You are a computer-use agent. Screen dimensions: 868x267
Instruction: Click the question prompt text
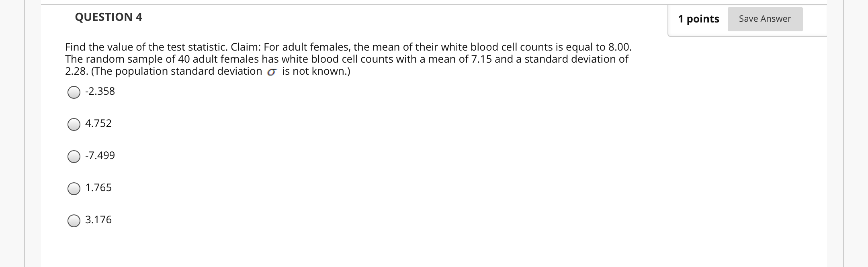[x=346, y=59]
